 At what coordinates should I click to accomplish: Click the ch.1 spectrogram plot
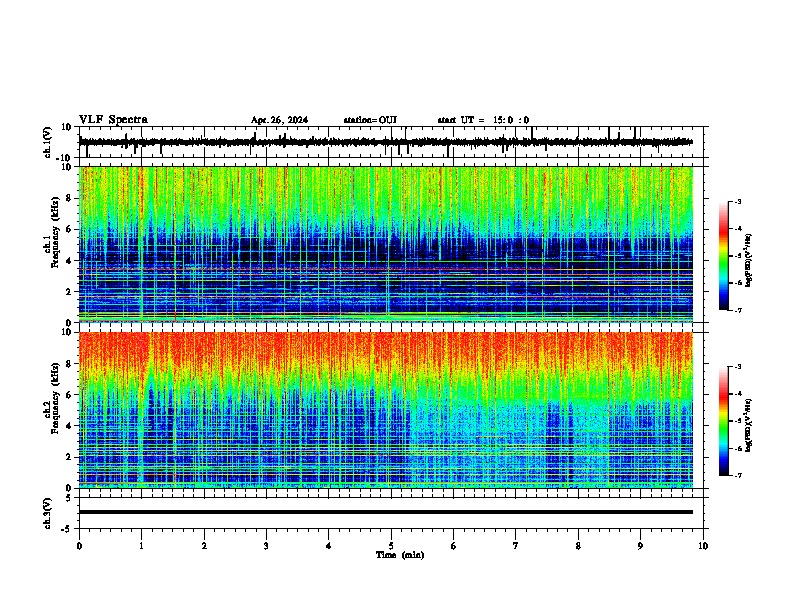[x=386, y=244]
